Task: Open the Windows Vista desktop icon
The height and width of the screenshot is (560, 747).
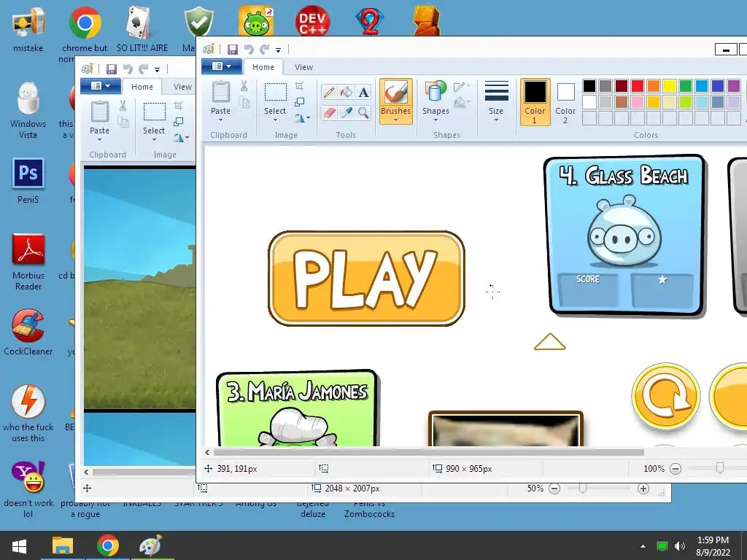Action: coord(28,98)
